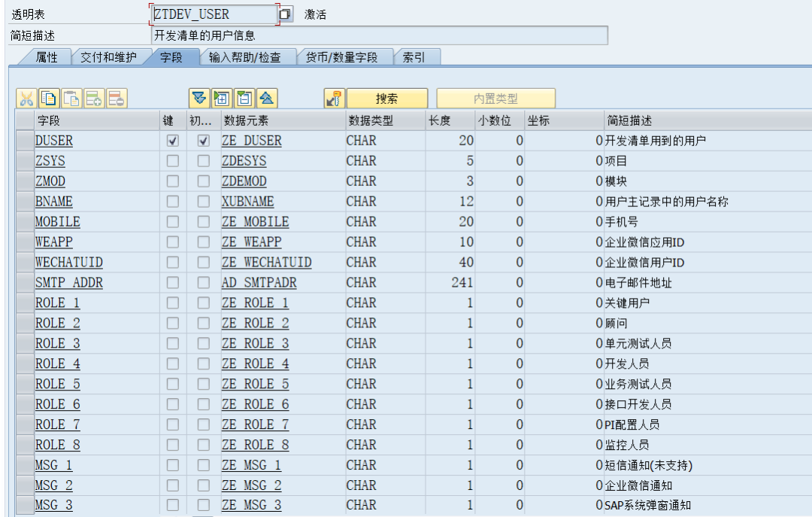Image resolution: width=812 pixels, height=517 pixels.
Task: Open data element ZE_WECHATUID link
Action: point(267,263)
